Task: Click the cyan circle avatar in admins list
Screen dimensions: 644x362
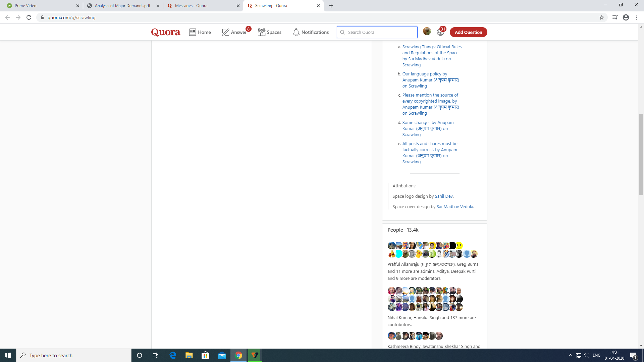Action: click(x=399, y=254)
